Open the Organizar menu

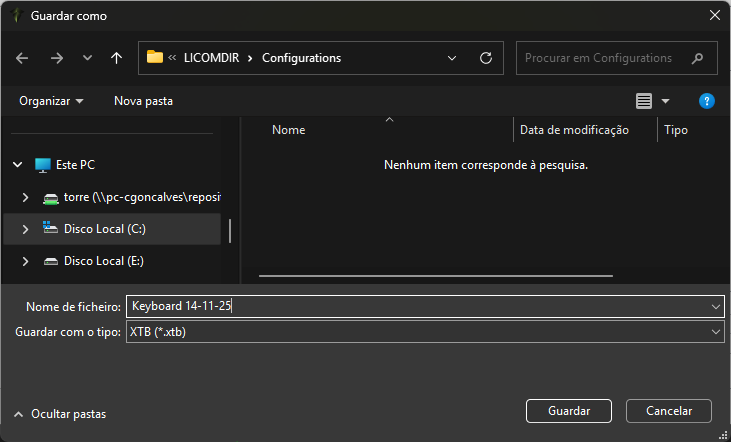tap(51, 101)
